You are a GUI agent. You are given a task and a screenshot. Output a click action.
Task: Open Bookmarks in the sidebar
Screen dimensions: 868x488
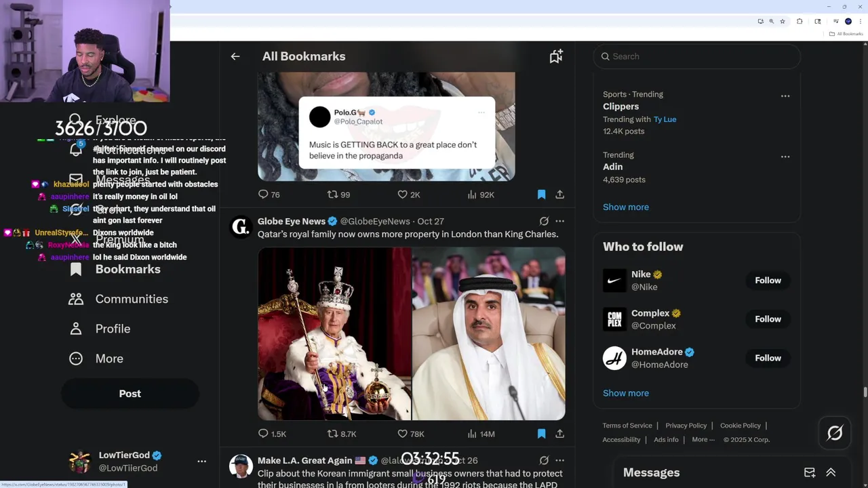(115, 269)
